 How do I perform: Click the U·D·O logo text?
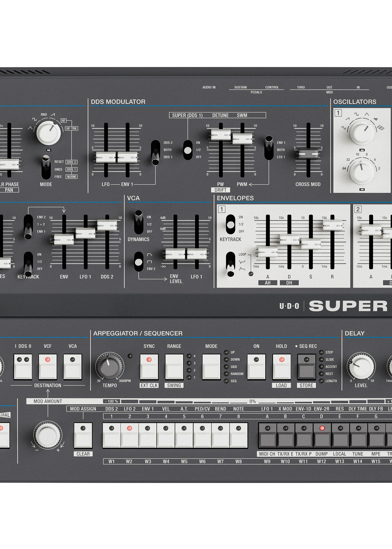[x=289, y=306]
